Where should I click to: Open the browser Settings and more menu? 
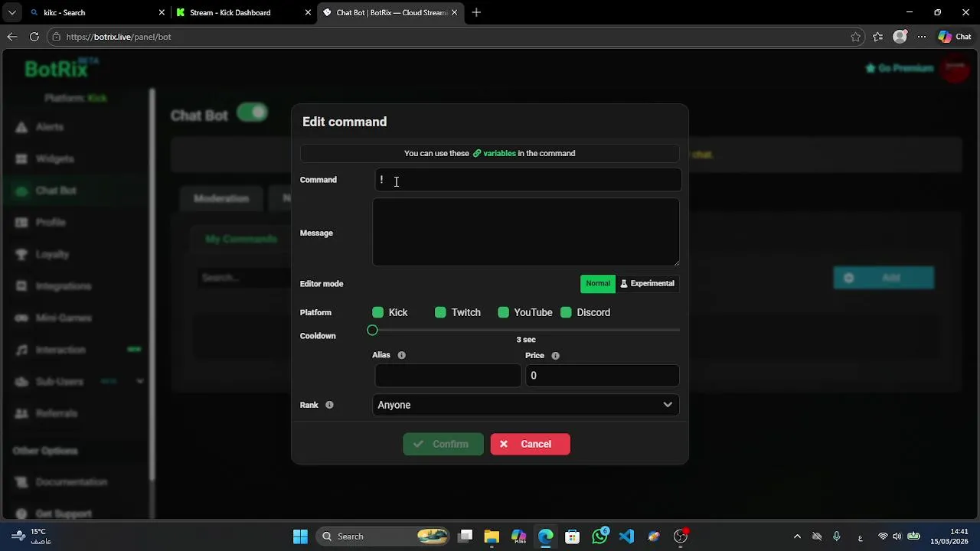click(x=922, y=37)
